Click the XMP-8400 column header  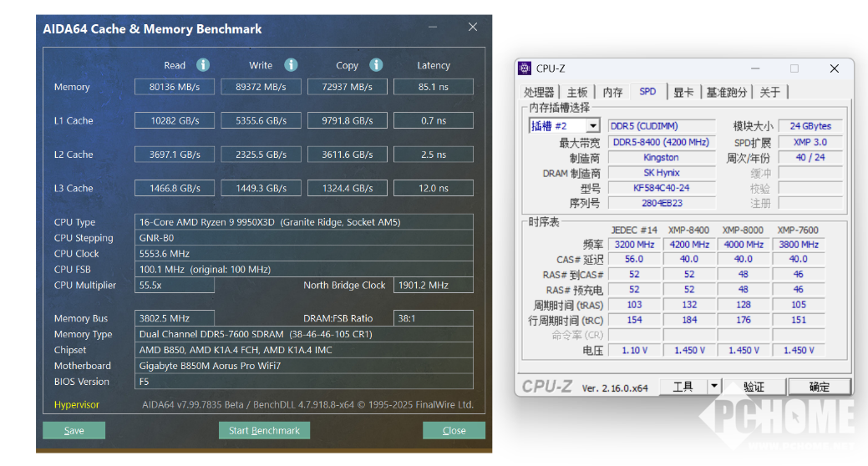click(688, 230)
